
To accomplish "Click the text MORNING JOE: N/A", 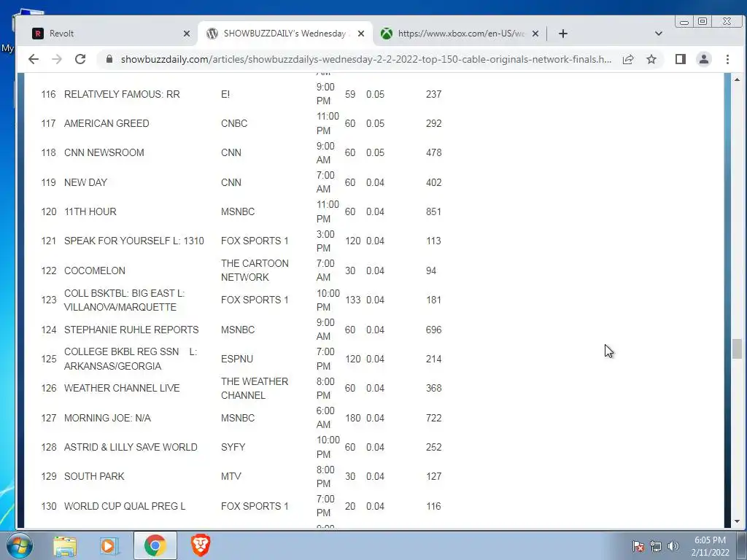I will 107,418.
